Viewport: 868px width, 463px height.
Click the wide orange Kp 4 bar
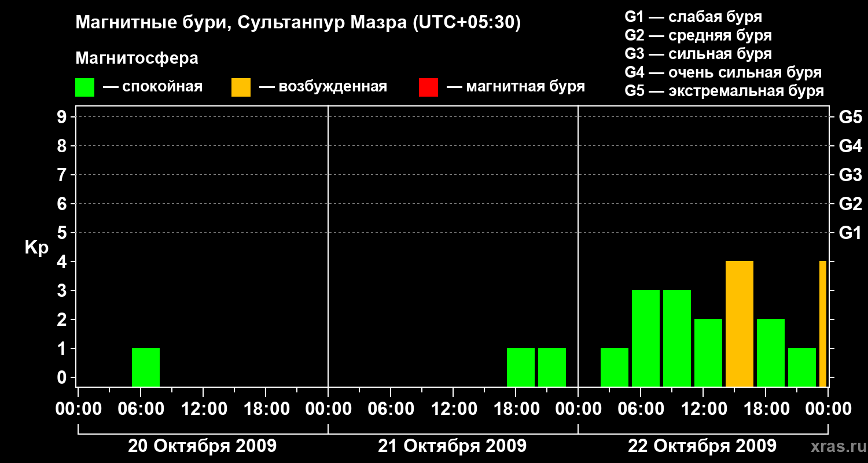tap(739, 324)
